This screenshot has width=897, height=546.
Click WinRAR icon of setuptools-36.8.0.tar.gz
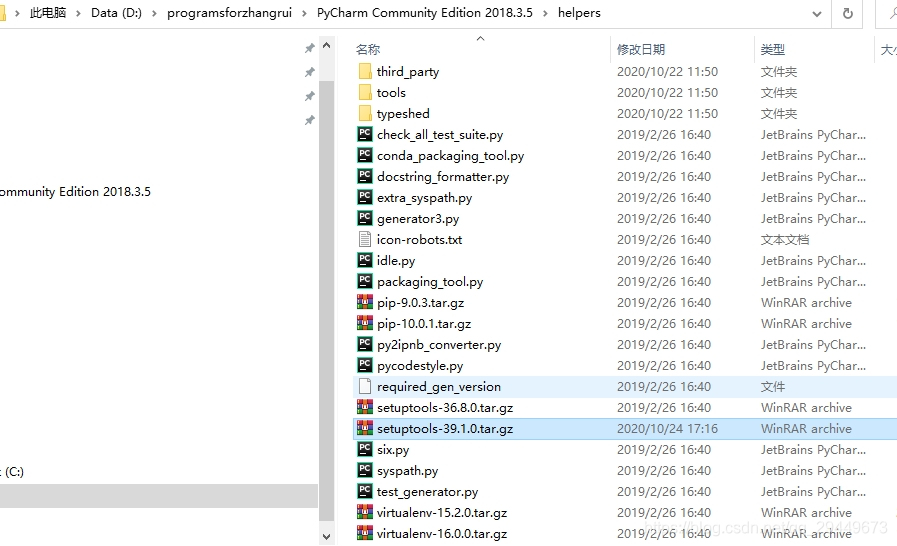pos(365,407)
